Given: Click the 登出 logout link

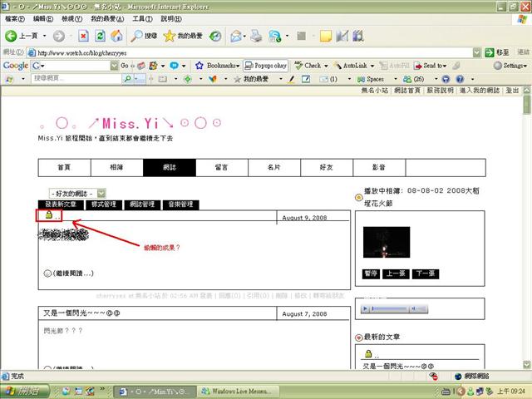Looking at the screenshot, I should tap(512, 91).
